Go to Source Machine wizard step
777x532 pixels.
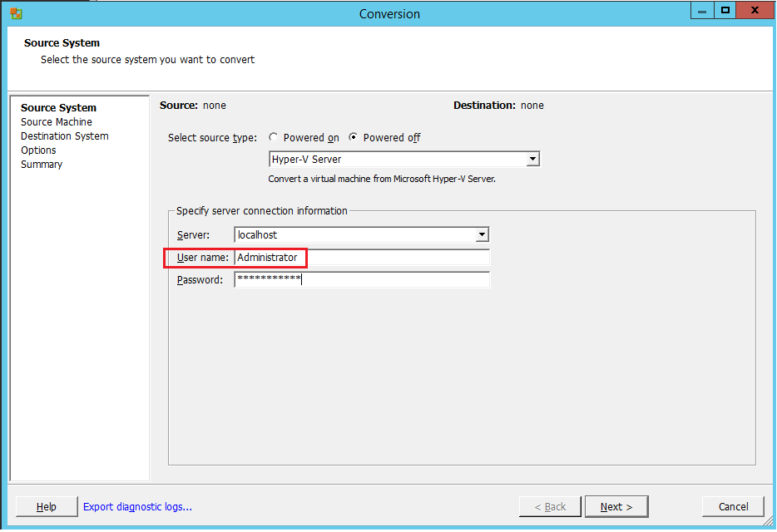(57, 122)
